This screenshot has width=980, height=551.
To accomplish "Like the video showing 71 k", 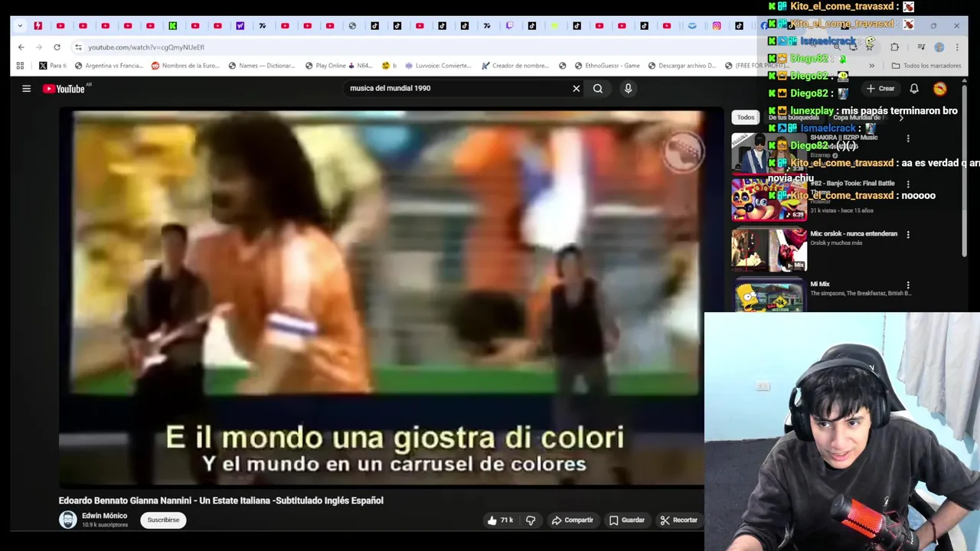I will 499,520.
